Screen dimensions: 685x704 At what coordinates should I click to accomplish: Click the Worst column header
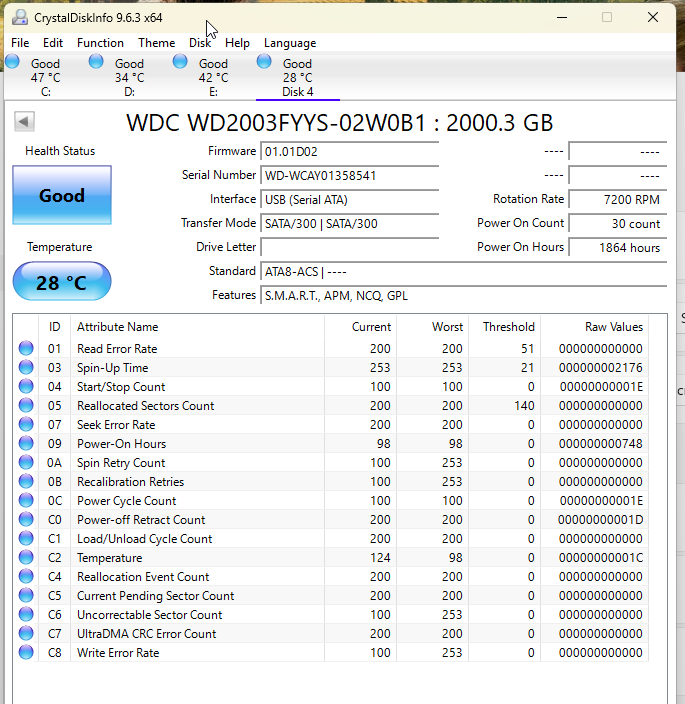pyautogui.click(x=433, y=327)
